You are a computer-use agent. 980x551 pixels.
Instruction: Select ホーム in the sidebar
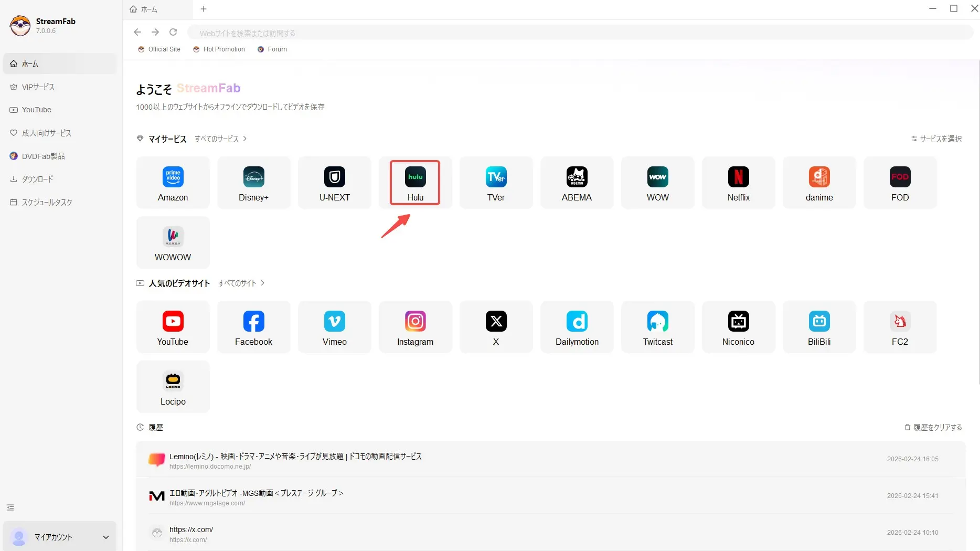coord(60,63)
